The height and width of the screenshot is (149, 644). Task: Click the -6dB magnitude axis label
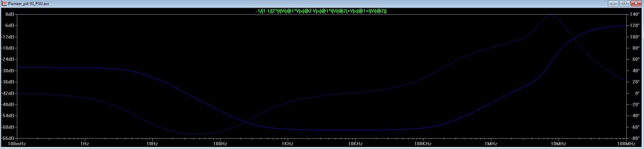coord(9,26)
